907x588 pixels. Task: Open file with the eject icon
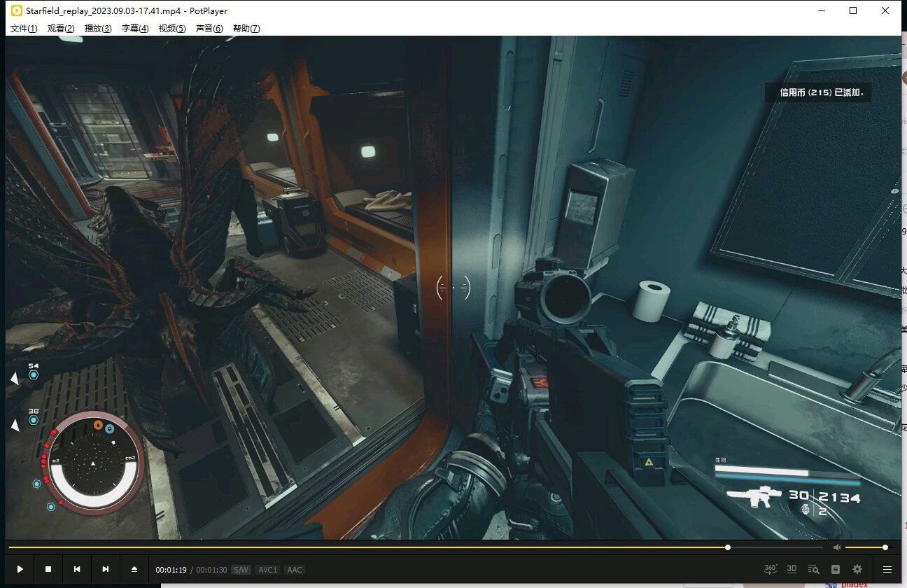[x=134, y=569]
